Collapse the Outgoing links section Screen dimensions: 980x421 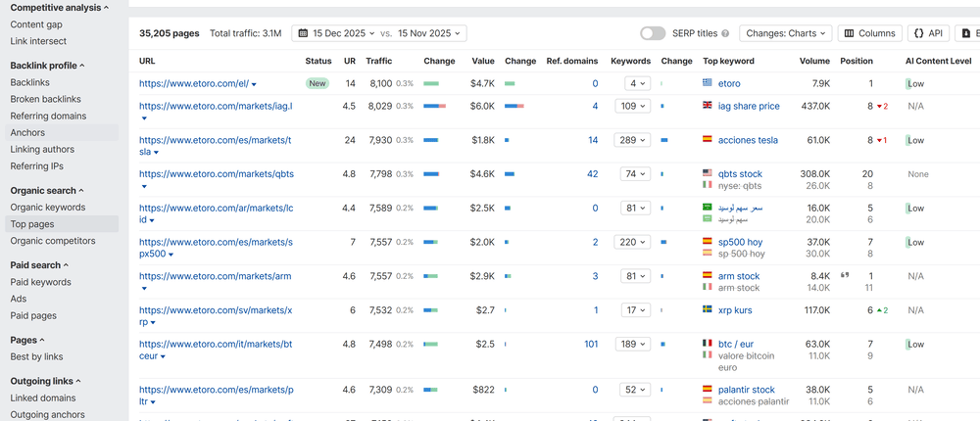pyautogui.click(x=46, y=381)
